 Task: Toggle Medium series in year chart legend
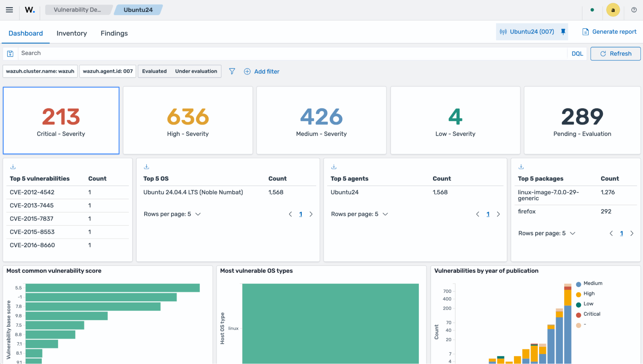593,283
